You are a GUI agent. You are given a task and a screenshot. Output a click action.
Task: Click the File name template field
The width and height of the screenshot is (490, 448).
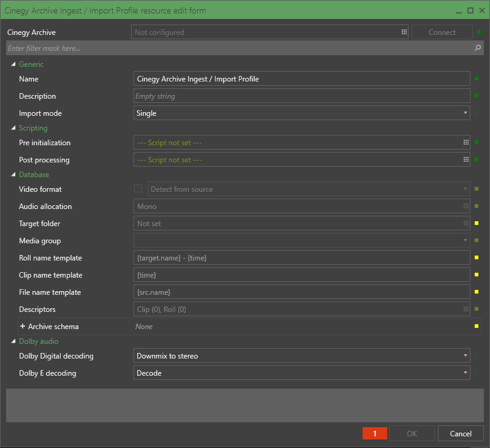click(x=301, y=292)
